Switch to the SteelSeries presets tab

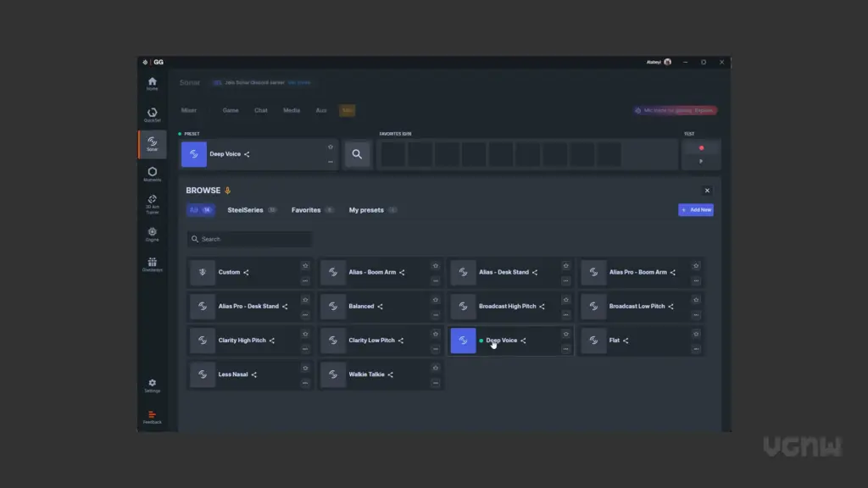pyautogui.click(x=246, y=210)
